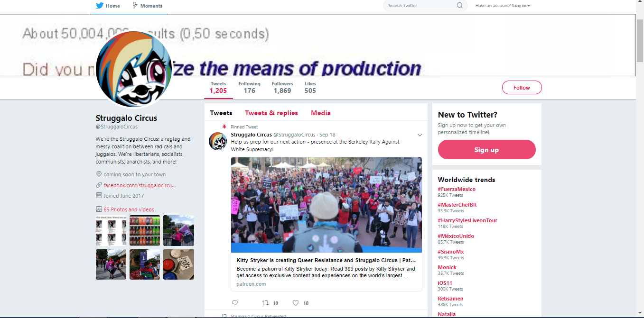Open the Struggalo Circus profile avatar
This screenshot has height=318, width=644.
pyautogui.click(x=134, y=69)
